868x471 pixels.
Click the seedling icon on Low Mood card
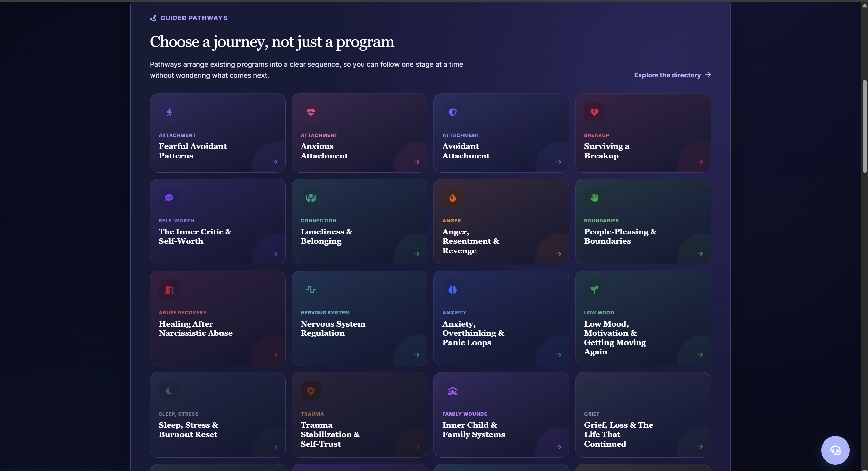tap(594, 290)
